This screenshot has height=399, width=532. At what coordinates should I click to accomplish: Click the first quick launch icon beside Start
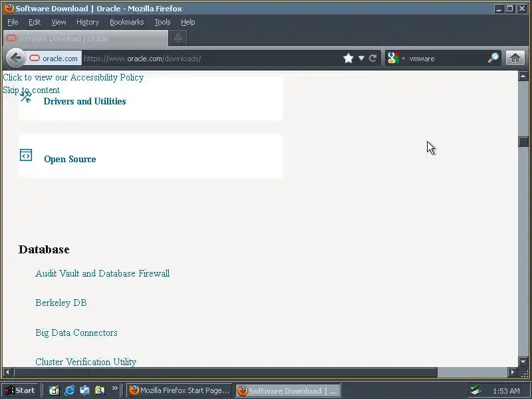(54, 390)
